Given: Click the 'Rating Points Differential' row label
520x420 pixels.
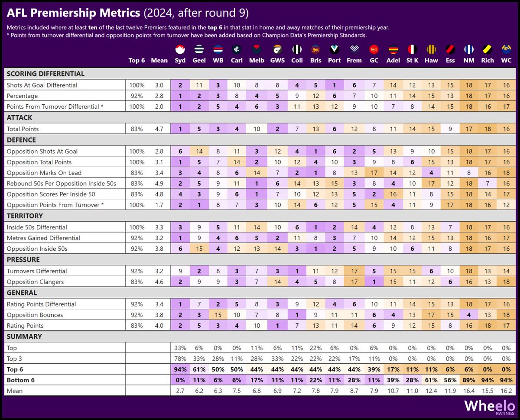Looking at the screenshot, I should coord(41,304).
